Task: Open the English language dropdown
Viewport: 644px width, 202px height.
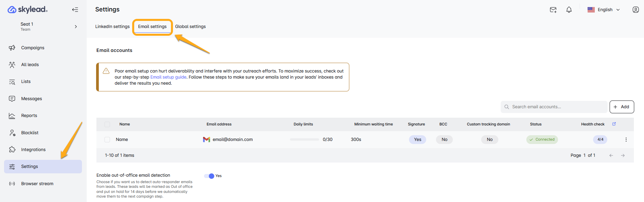Action: [604, 10]
